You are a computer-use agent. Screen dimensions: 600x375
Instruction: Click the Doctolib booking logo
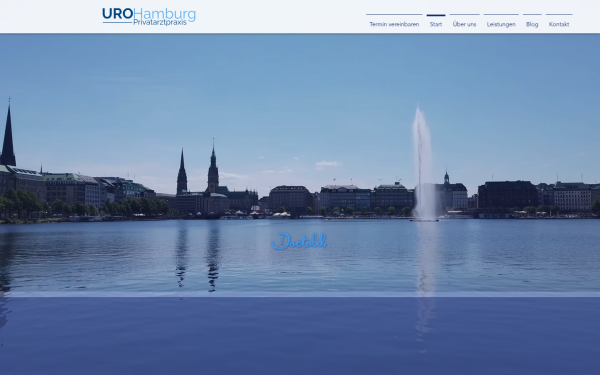coord(299,241)
